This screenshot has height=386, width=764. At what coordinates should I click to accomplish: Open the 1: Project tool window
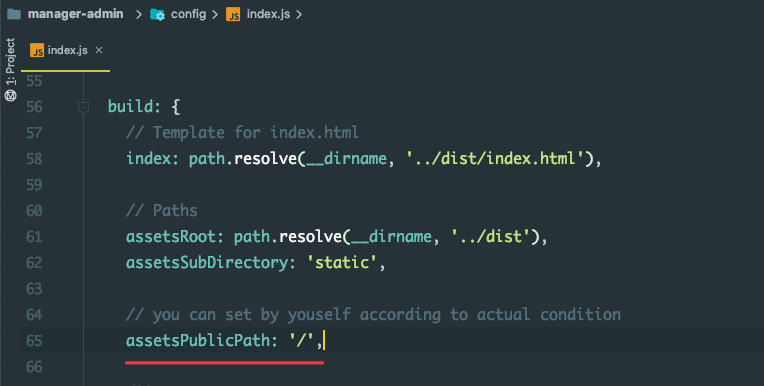[10, 62]
